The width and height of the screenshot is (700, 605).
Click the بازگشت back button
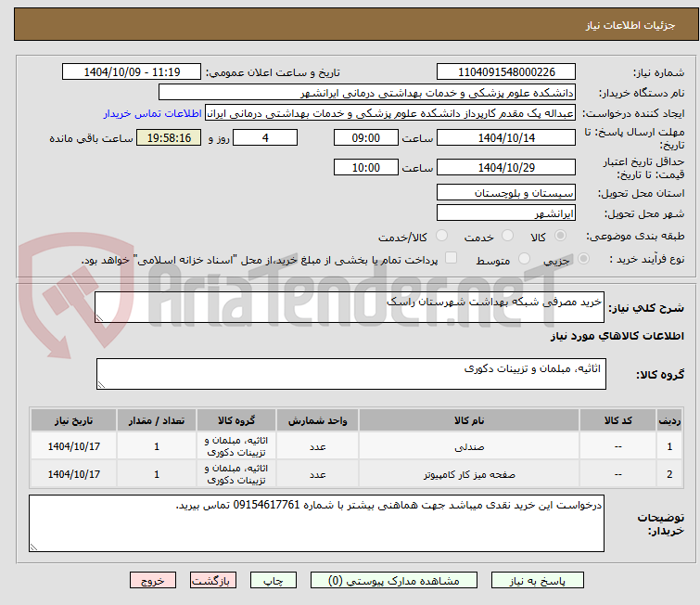tap(213, 581)
